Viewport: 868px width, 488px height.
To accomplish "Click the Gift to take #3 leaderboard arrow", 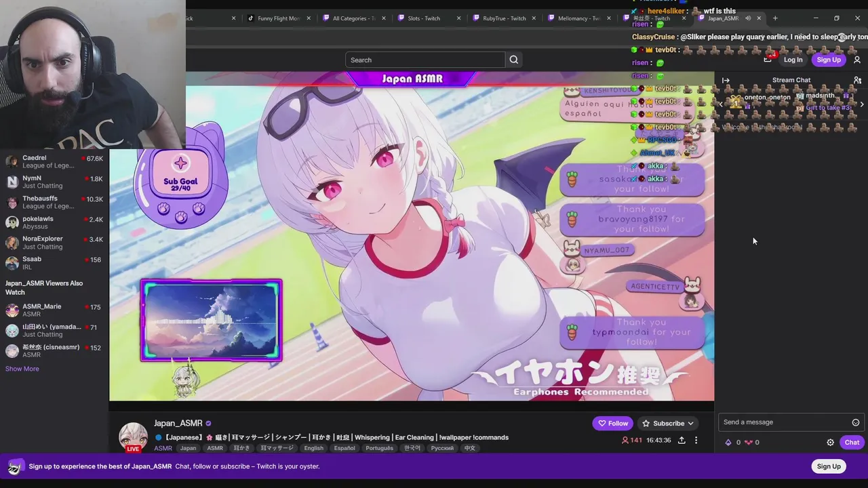I will (x=861, y=105).
